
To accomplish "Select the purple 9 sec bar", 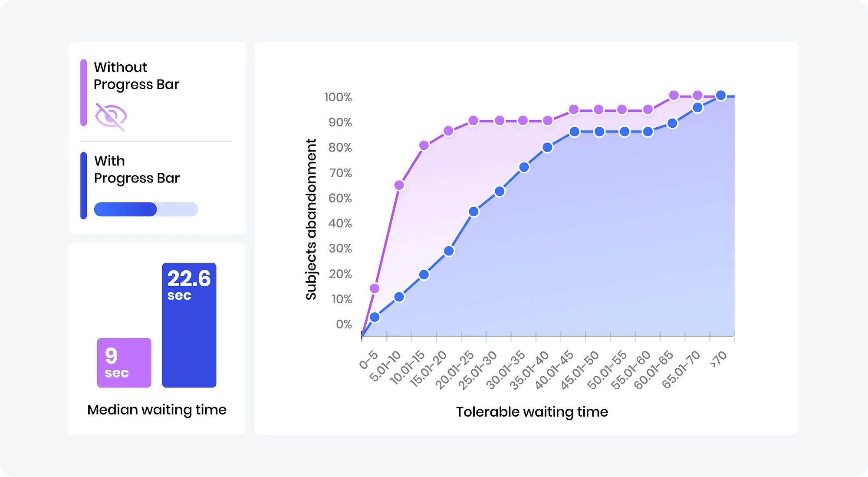I will [x=124, y=363].
